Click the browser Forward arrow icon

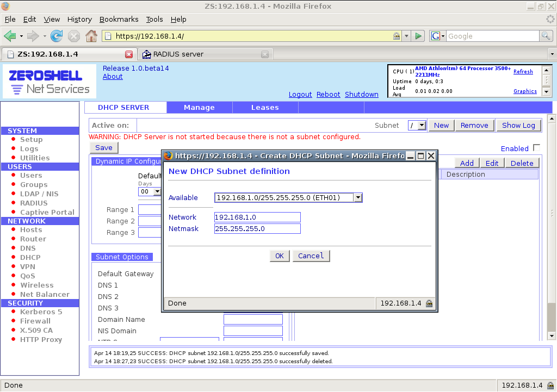(33, 36)
